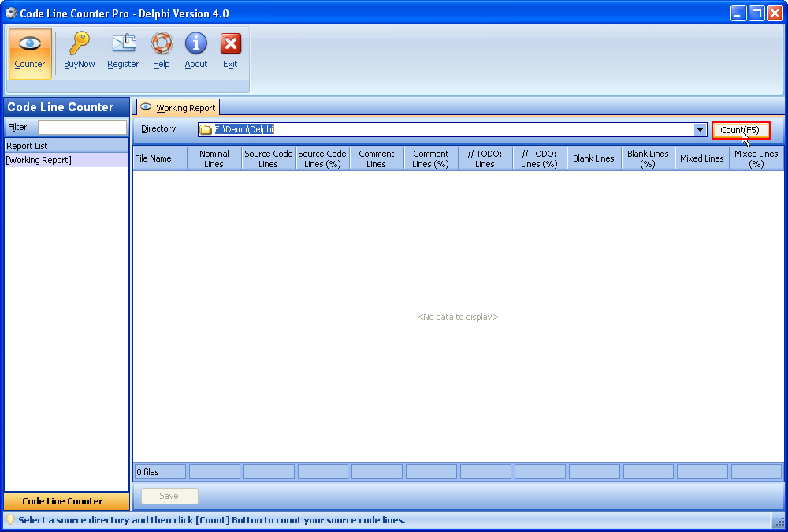Image resolution: width=788 pixels, height=532 pixels.
Task: Show the About dialog
Action: click(x=195, y=49)
